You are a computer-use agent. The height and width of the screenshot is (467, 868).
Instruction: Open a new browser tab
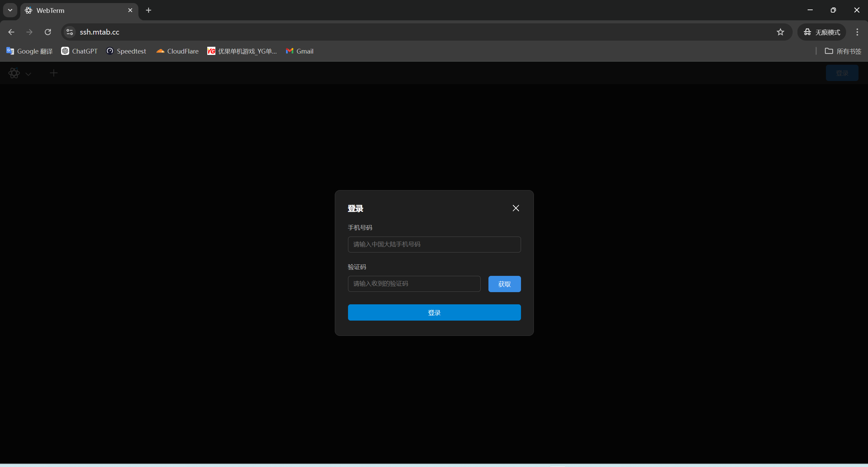pyautogui.click(x=148, y=10)
